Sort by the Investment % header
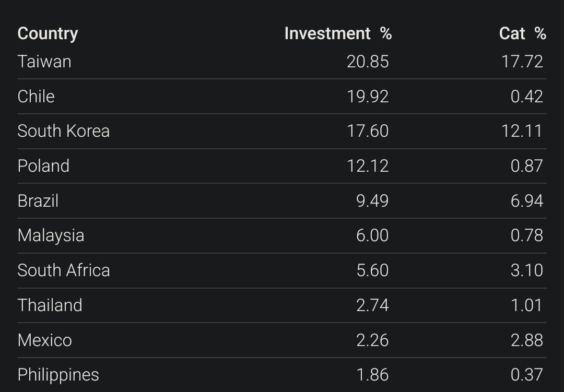The height and width of the screenshot is (392, 564). click(x=338, y=33)
